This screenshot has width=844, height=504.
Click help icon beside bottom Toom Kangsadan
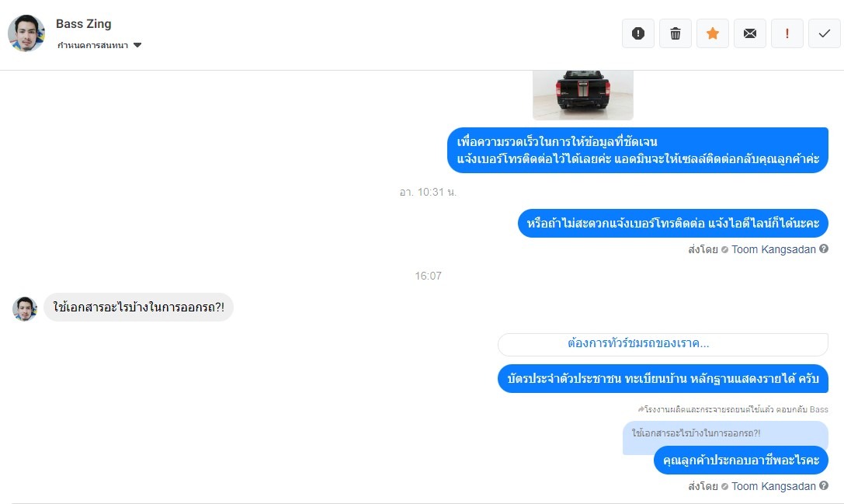point(824,485)
